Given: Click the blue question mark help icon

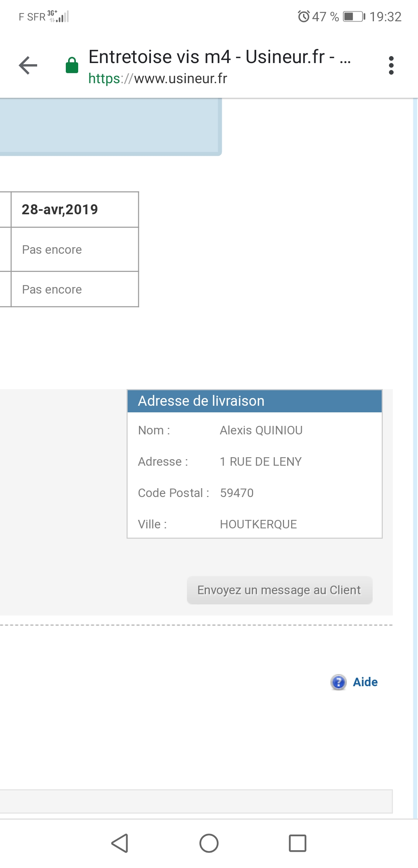Looking at the screenshot, I should 339,682.
